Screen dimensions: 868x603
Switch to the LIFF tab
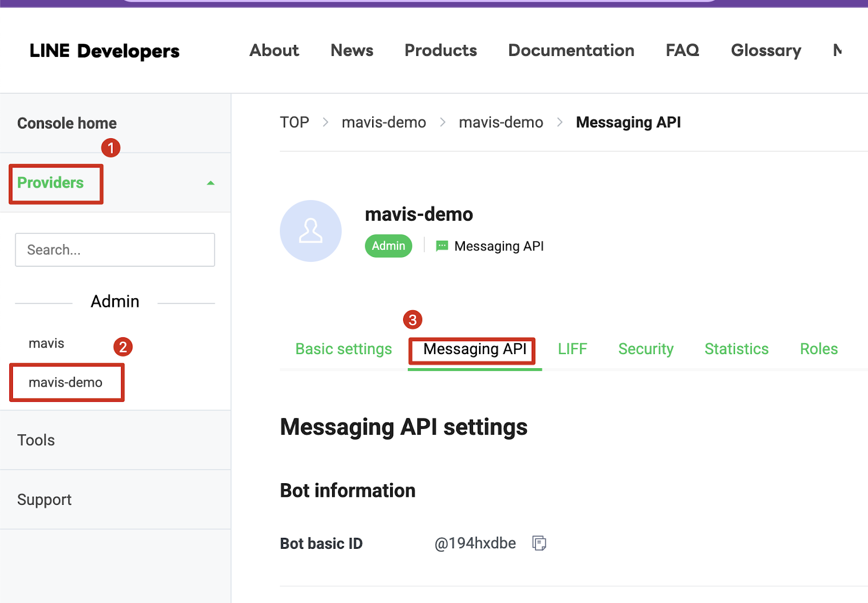click(x=572, y=349)
